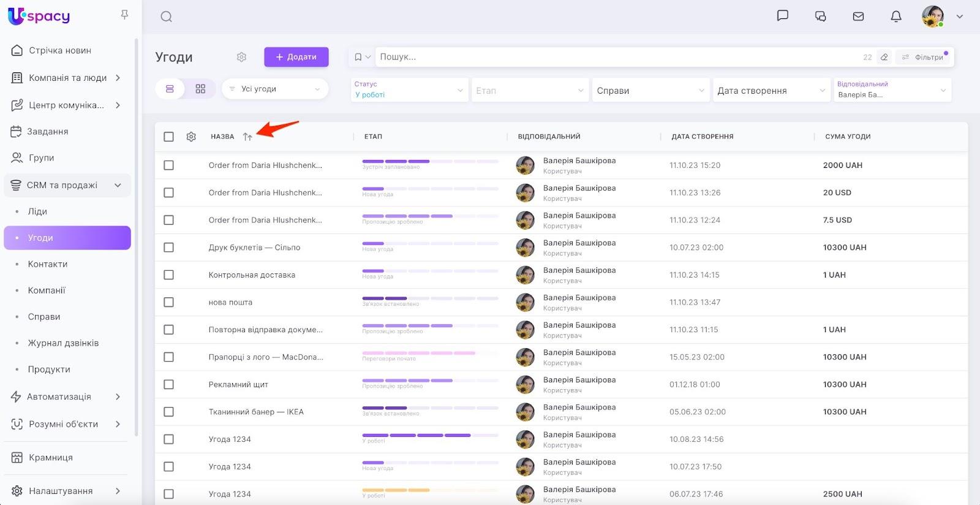The image size is (980, 505).
Task: Open settings gear next to Угоди title
Action: click(x=241, y=57)
